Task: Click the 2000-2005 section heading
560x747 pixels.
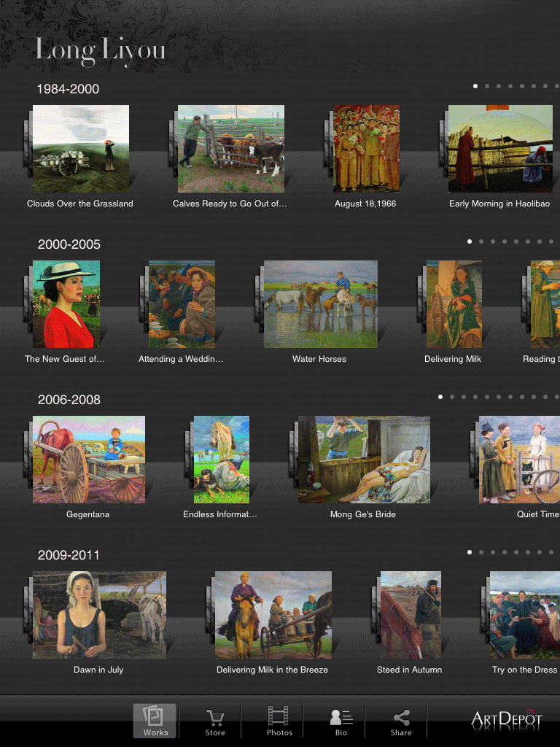Action: click(69, 244)
